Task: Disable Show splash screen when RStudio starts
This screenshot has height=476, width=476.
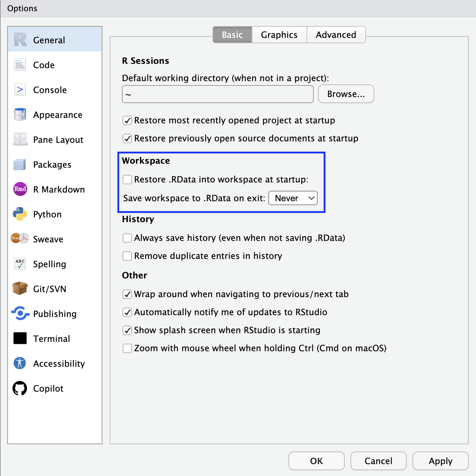Action: [x=127, y=330]
